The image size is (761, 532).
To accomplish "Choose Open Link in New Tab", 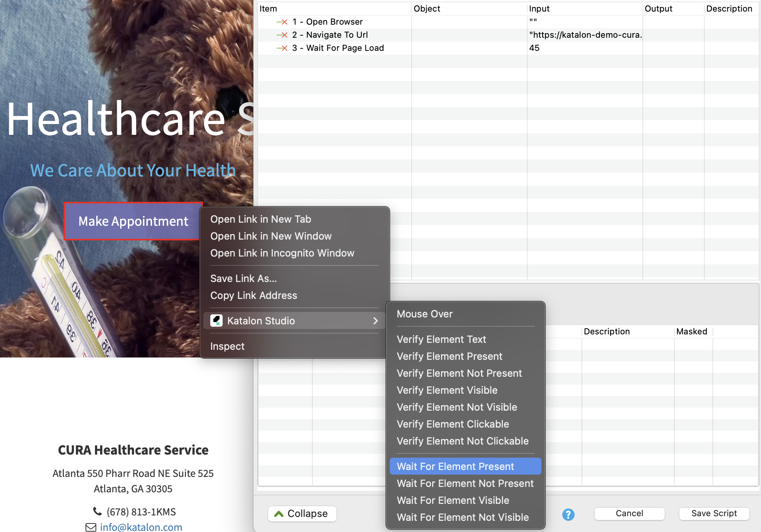I will [260, 219].
